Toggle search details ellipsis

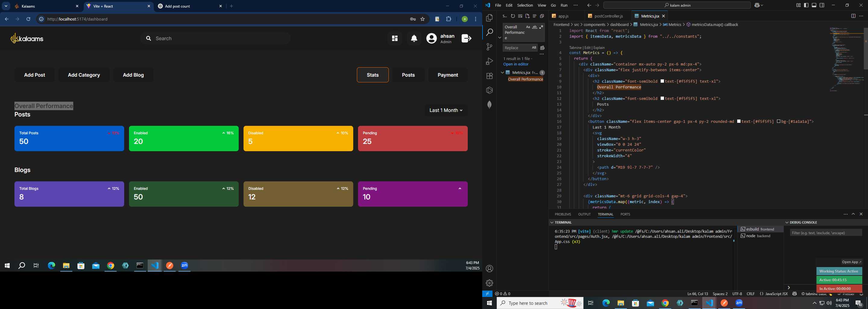coord(542,54)
